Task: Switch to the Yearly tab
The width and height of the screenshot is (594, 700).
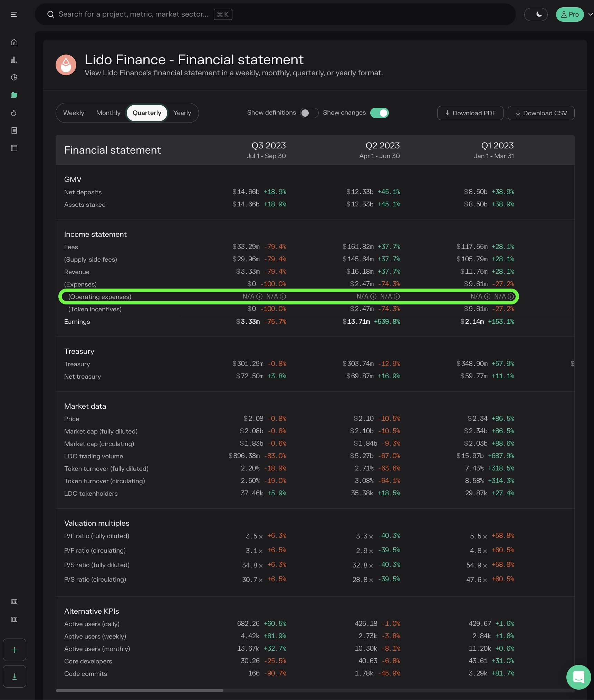Action: 182,113
